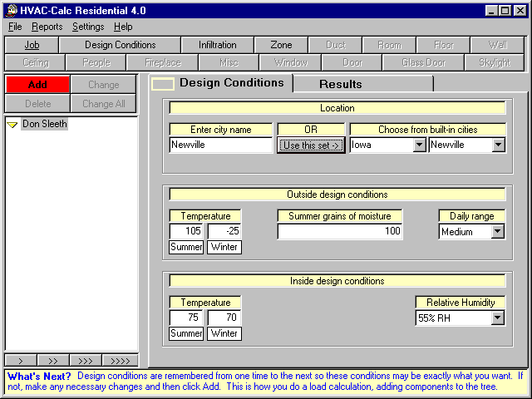Image resolution: width=532 pixels, height=399 pixels.
Task: Click the People toolbar button
Action: pos(96,62)
